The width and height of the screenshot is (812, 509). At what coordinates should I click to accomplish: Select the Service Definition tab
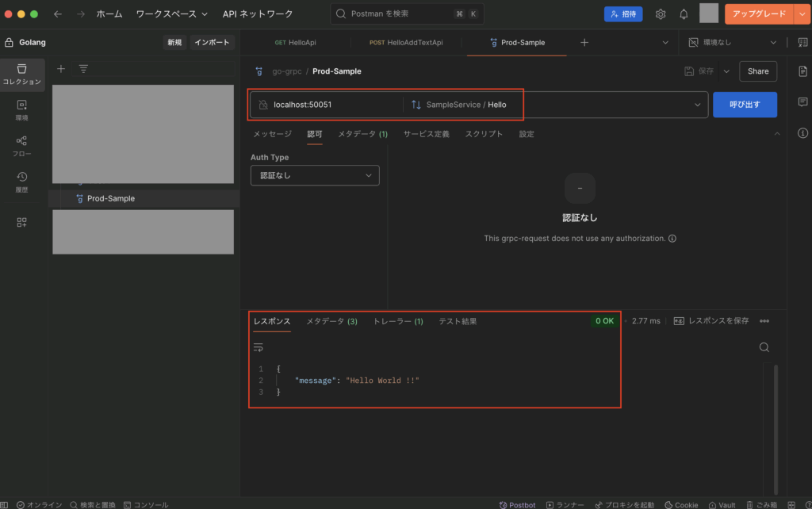(x=426, y=134)
